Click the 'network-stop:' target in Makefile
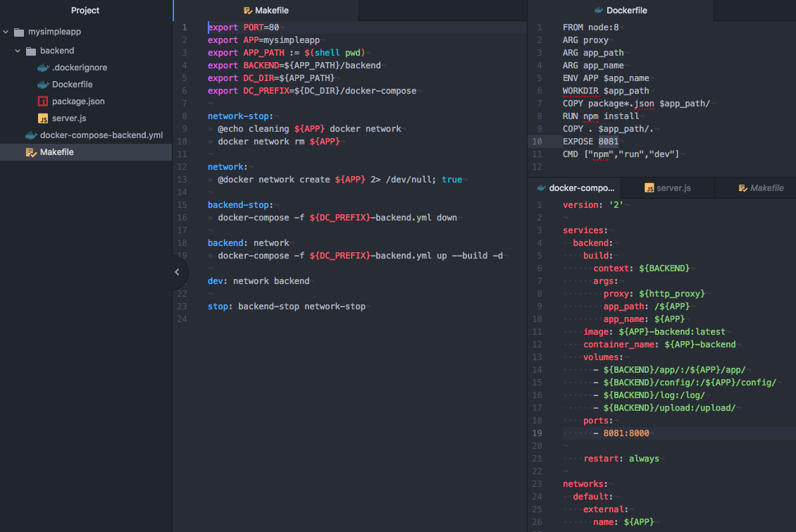This screenshot has width=796, height=532. click(240, 116)
